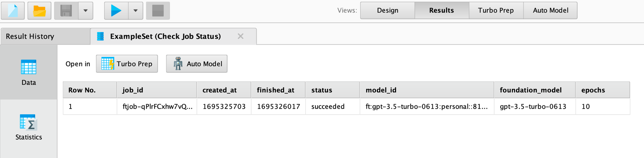Select the succeeded status cell
The image size is (644, 158).
point(328,107)
